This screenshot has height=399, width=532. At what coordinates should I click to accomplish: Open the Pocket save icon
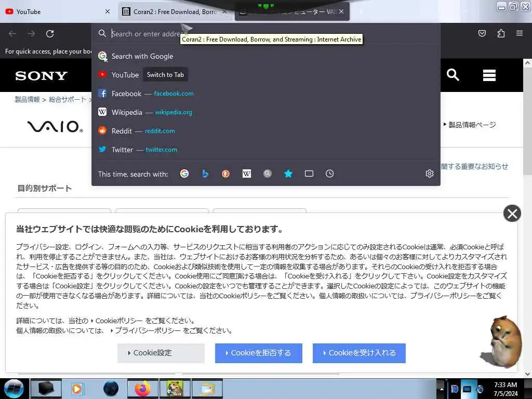(x=482, y=33)
